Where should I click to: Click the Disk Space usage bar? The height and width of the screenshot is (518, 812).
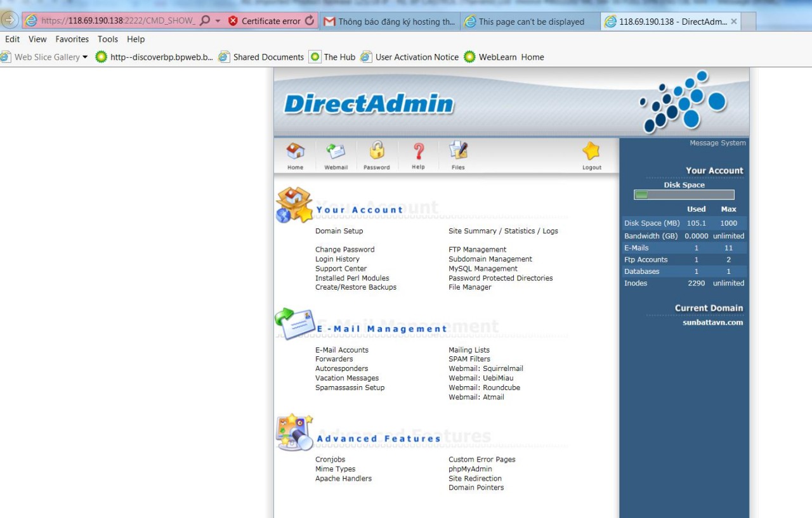684,195
